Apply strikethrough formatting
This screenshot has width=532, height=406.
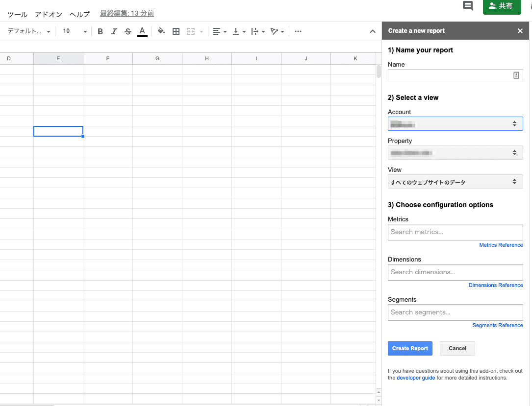pyautogui.click(x=128, y=31)
